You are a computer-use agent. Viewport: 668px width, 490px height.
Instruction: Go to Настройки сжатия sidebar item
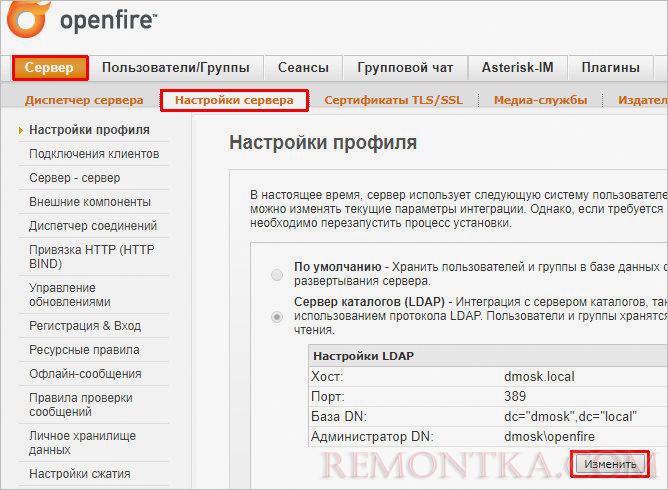[x=80, y=474]
